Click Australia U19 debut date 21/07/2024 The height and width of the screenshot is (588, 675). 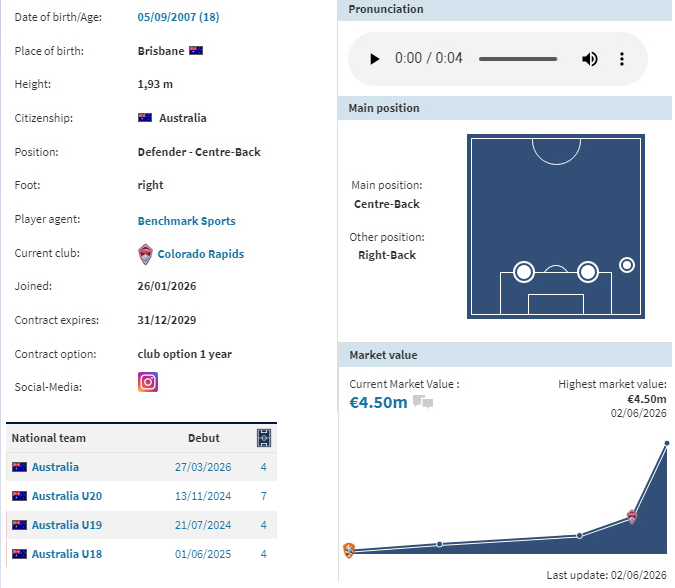click(x=203, y=525)
